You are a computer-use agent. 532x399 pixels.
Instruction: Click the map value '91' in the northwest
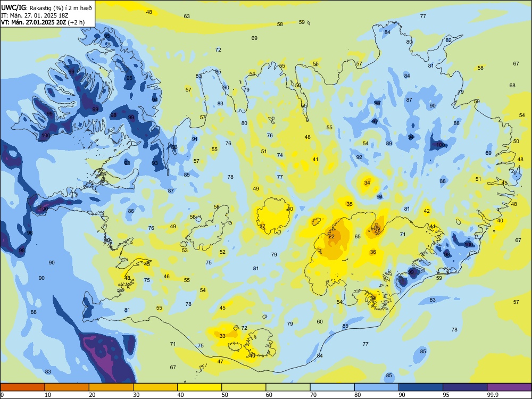tap(194, 139)
